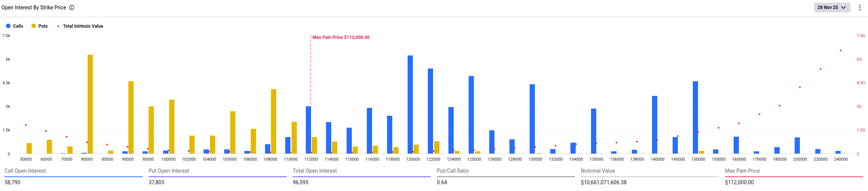Click the puts bar at strike 90000
The width and height of the screenshot is (868, 191).
click(x=131, y=117)
